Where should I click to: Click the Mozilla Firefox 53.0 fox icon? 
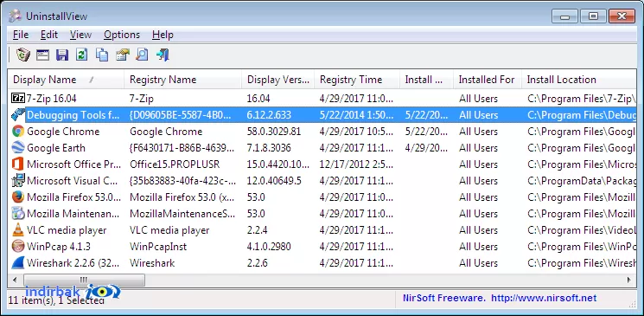click(x=18, y=197)
